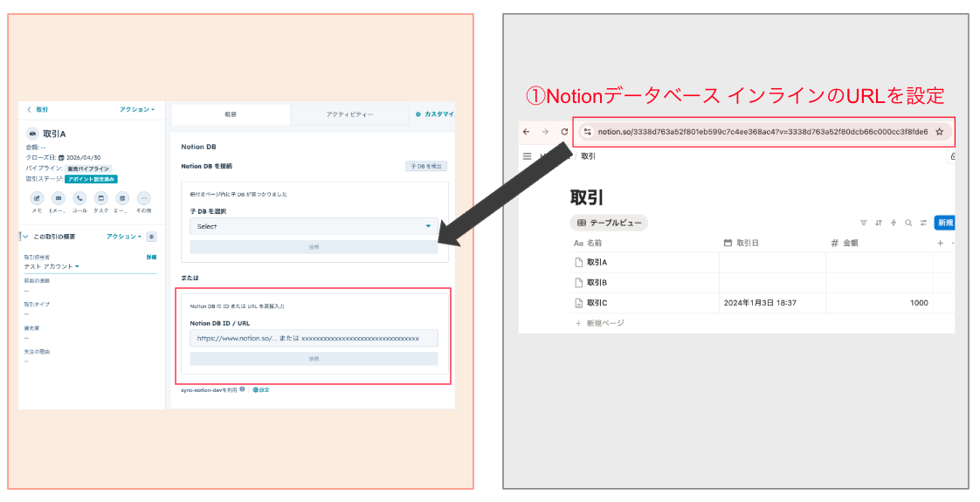The width and height of the screenshot is (980, 502).
Task: Click the 子 DB を検出 button
Action: click(426, 166)
